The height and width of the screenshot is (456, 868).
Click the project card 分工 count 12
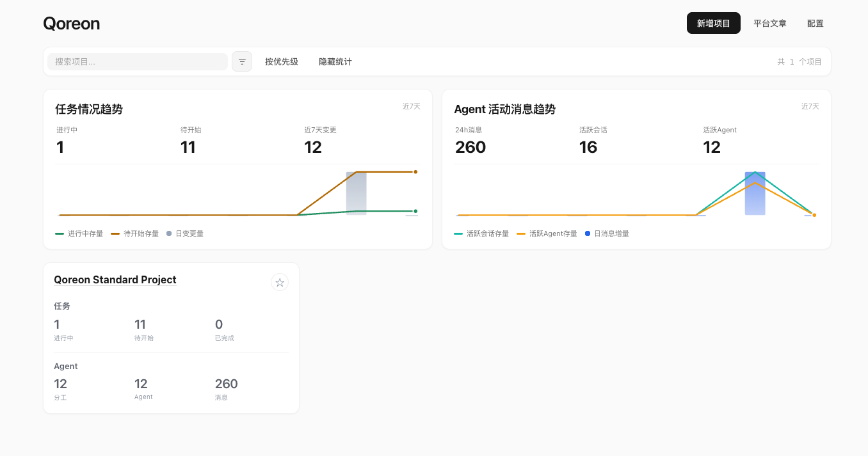click(x=61, y=384)
